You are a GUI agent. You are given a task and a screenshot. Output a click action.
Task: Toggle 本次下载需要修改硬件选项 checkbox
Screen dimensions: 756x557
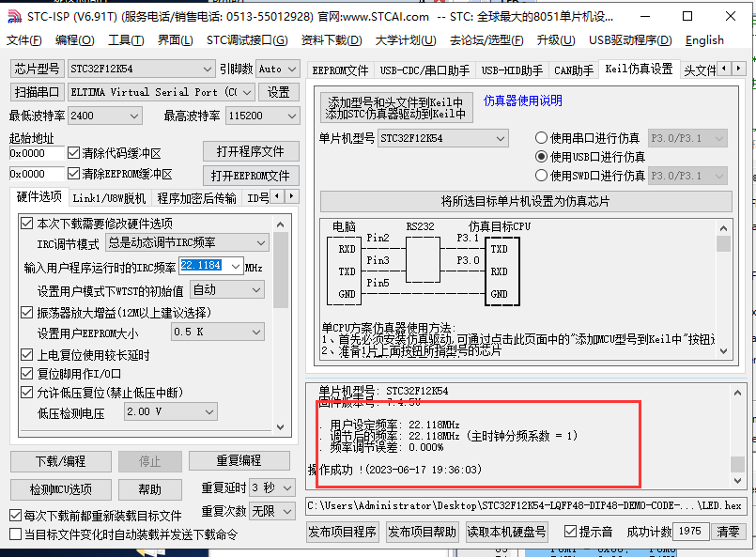coord(26,224)
